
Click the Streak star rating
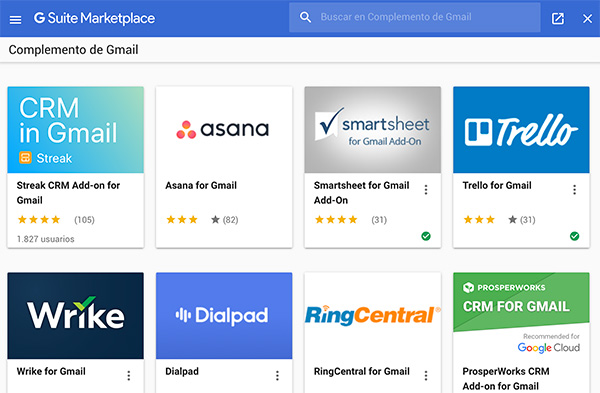[x=39, y=220]
